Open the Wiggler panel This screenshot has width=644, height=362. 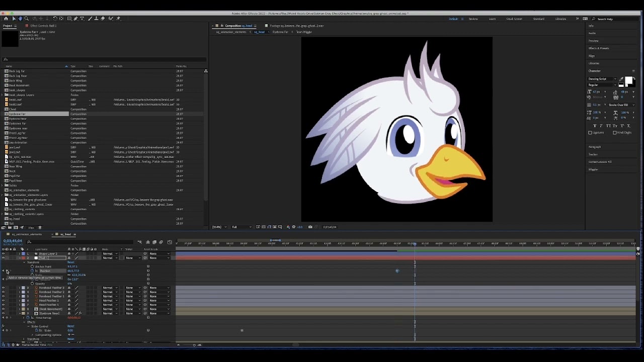593,169
